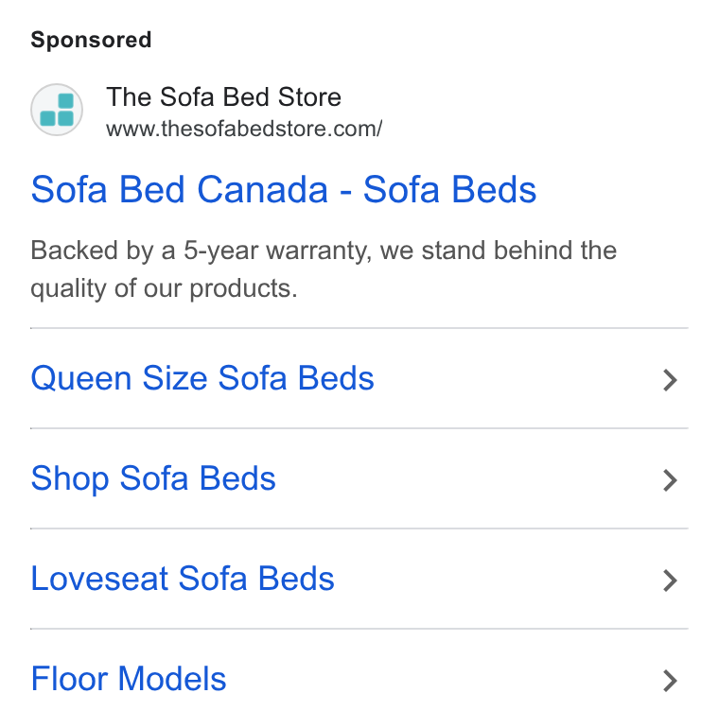Click the words 'Sofa Beds' ending the headline
The height and width of the screenshot is (728, 719).
point(449,189)
